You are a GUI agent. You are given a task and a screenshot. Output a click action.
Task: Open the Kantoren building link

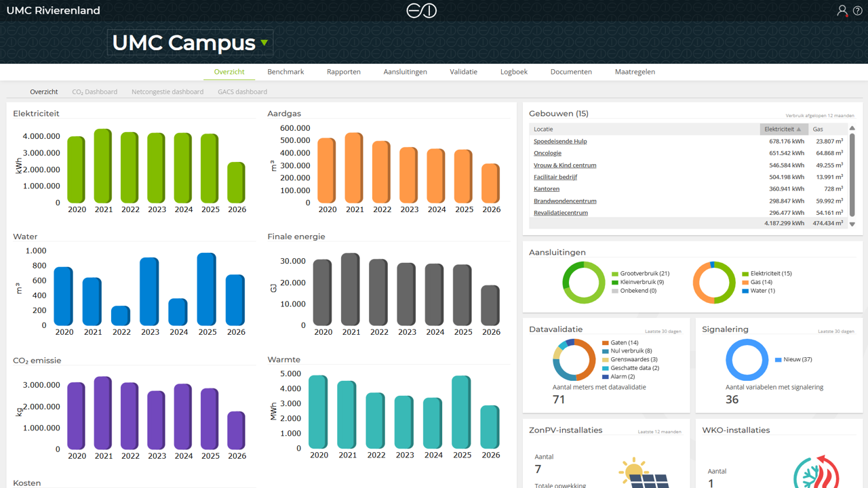pos(547,189)
